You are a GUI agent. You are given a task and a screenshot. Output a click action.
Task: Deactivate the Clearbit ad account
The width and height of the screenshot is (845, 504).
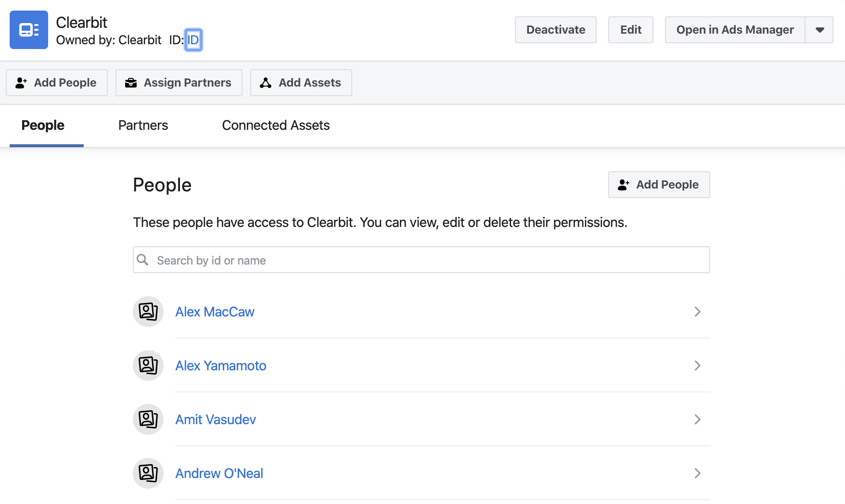tap(556, 30)
